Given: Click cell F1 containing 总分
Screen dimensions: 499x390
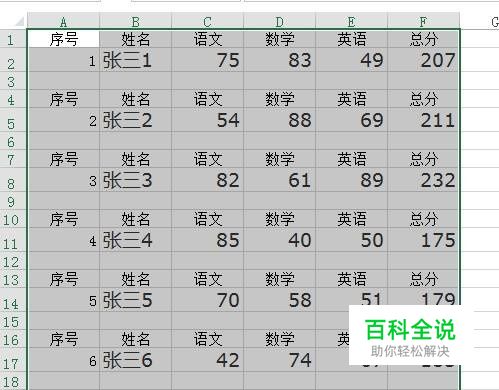Looking at the screenshot, I should (423, 39).
